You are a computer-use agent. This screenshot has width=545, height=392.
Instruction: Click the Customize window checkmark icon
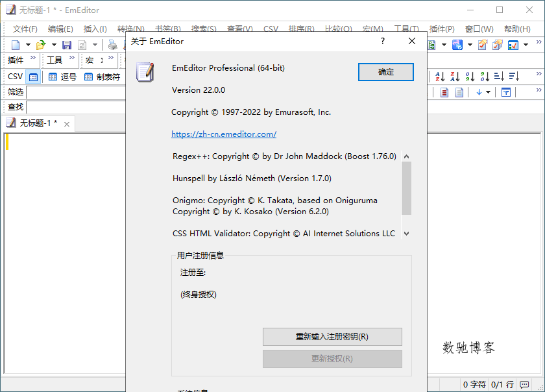pos(513,45)
